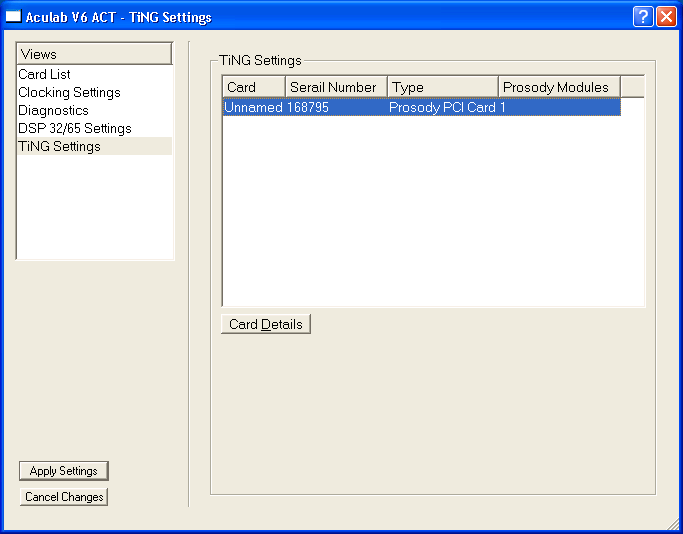Click the Views list header
This screenshot has height=534, width=683.
[x=94, y=54]
